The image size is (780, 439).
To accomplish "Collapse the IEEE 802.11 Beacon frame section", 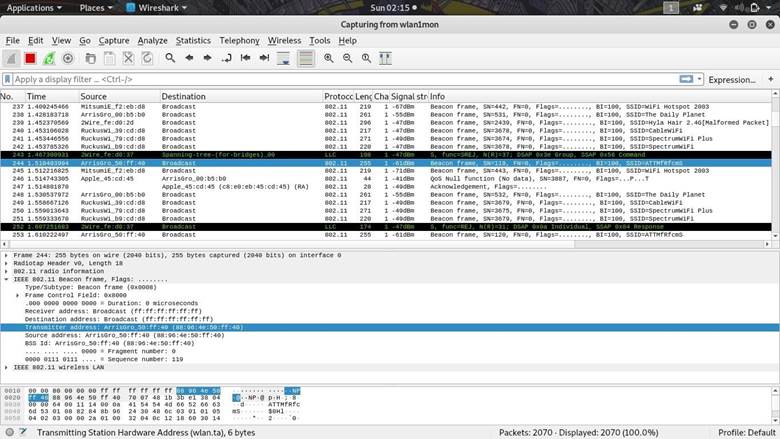I will [x=7, y=277].
